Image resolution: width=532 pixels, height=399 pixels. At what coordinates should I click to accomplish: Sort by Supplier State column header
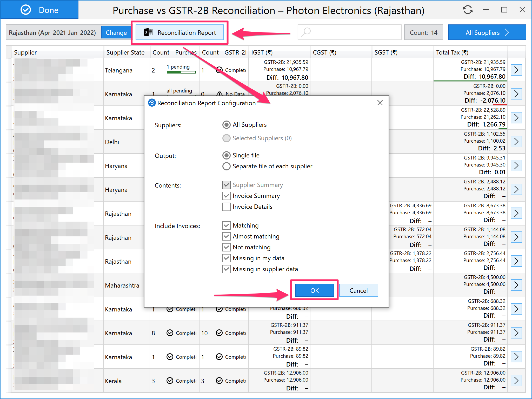125,52
